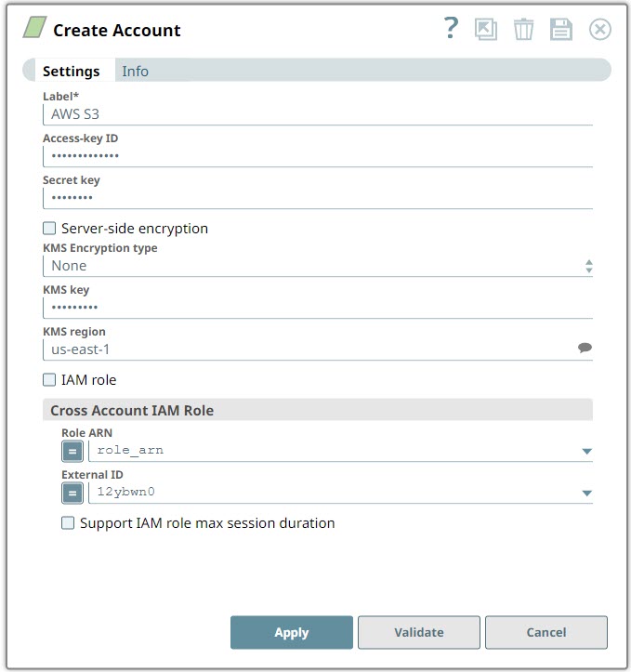Close the Create Account dialog

600,30
